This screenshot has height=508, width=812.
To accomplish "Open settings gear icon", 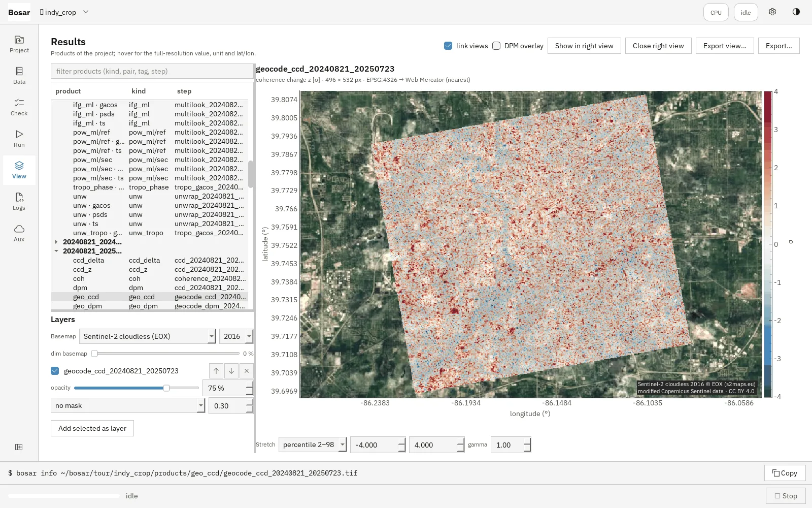I will click(772, 12).
